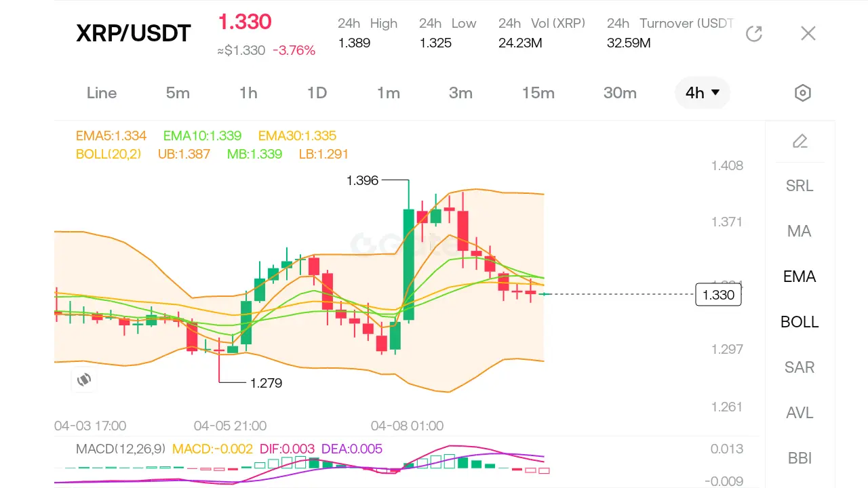868x488 pixels.
Task: Select the 1h timeframe
Action: [x=248, y=93]
